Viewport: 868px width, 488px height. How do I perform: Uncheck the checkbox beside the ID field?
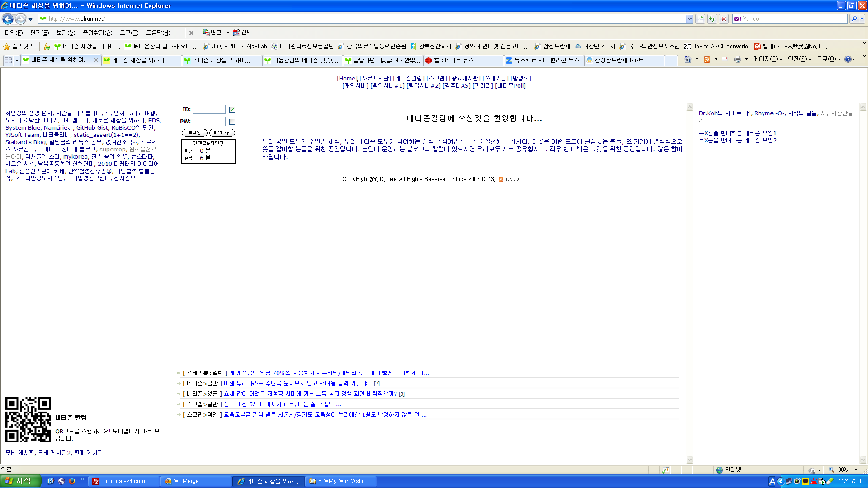pyautogui.click(x=232, y=109)
